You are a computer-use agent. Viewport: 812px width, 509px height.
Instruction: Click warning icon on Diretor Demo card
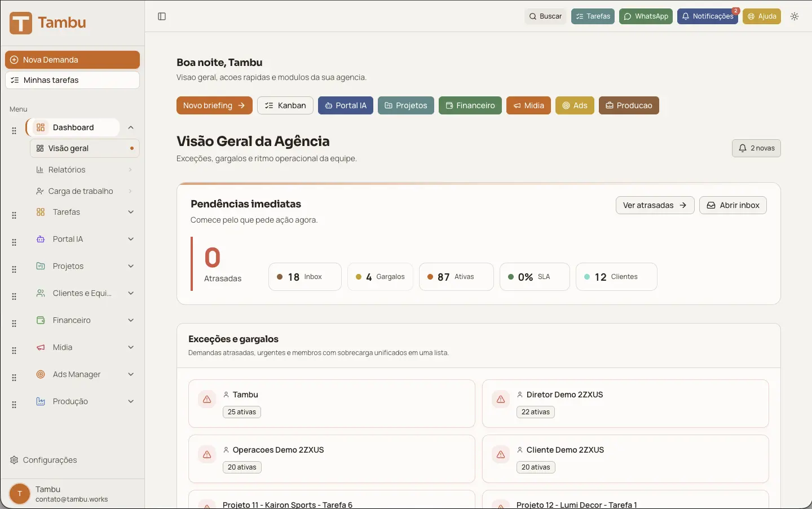(501, 399)
